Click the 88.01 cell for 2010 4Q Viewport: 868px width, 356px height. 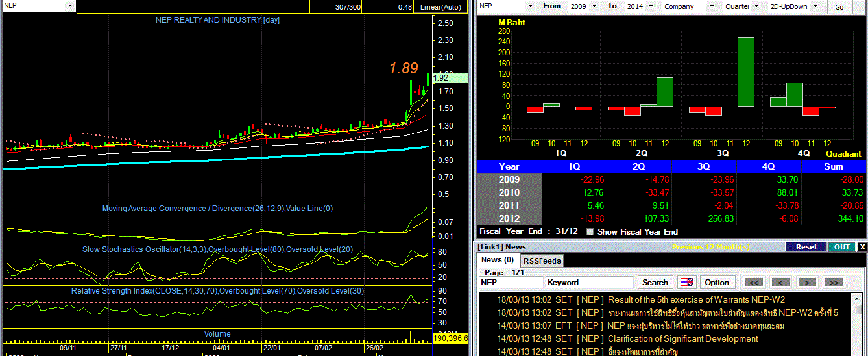[x=769, y=192]
